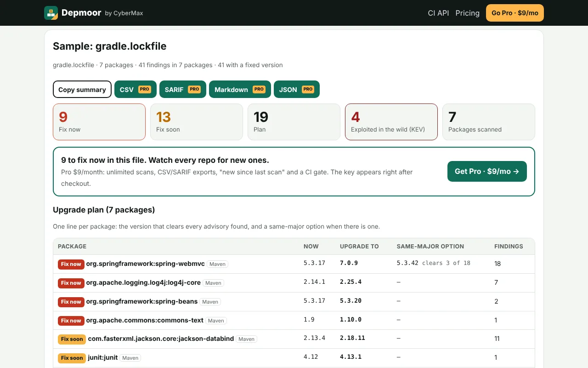Screen dimensions: 588x368
Task: Export findings as JSON
Action: pos(297,89)
